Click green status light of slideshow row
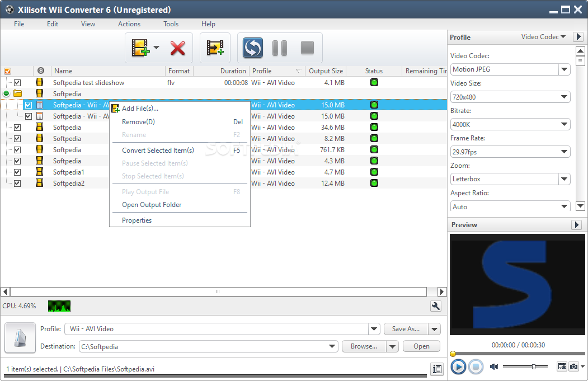 (374, 82)
